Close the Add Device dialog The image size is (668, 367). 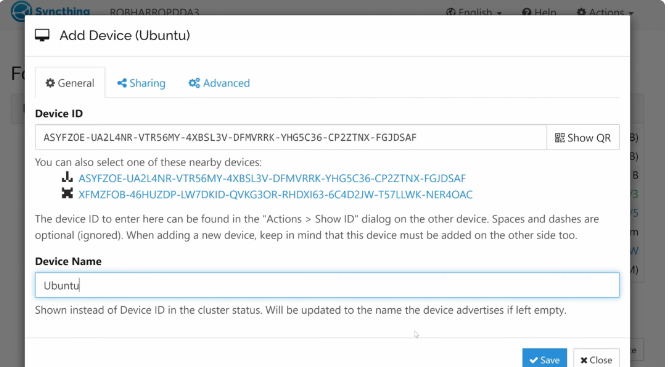596,359
